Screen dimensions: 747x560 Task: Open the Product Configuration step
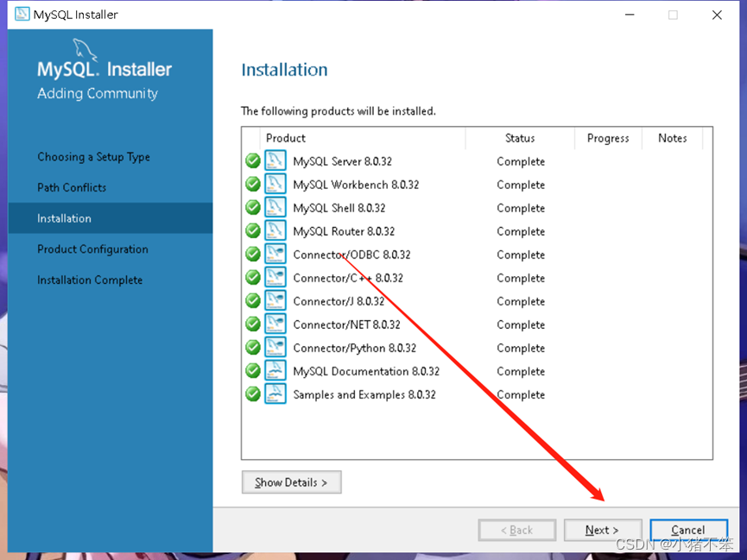[93, 249]
